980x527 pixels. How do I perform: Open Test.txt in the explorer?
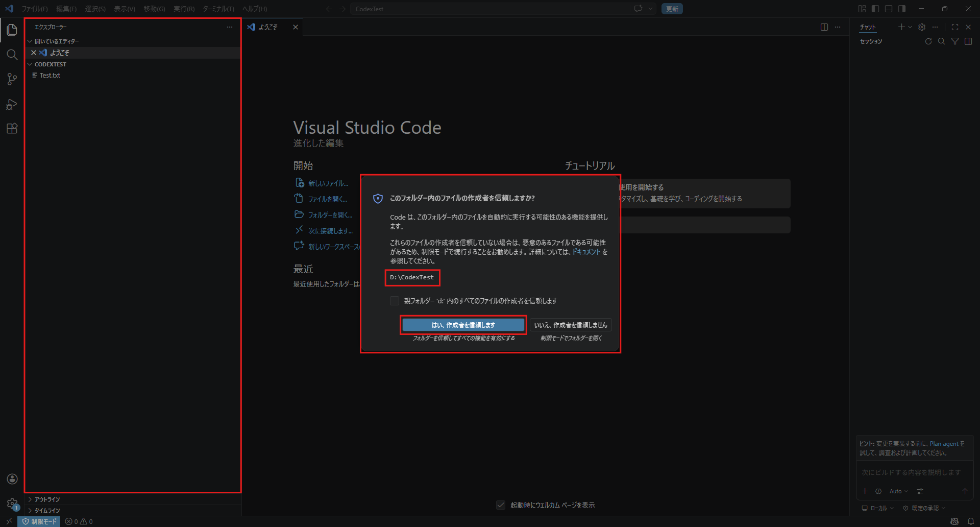pyautogui.click(x=50, y=76)
